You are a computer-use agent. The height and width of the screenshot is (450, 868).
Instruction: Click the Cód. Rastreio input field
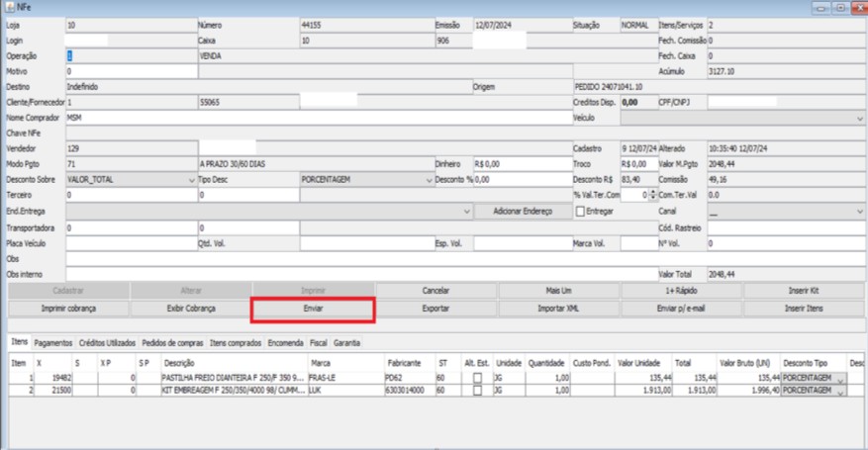[786, 227]
